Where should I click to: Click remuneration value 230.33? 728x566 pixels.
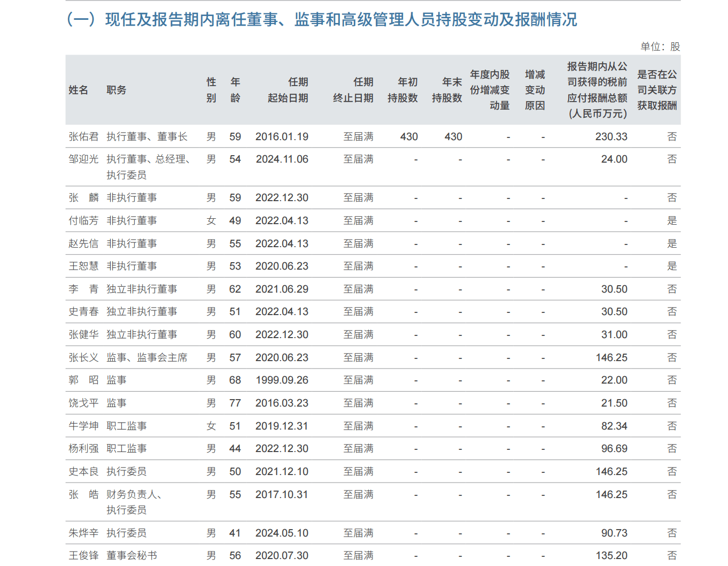611,136
